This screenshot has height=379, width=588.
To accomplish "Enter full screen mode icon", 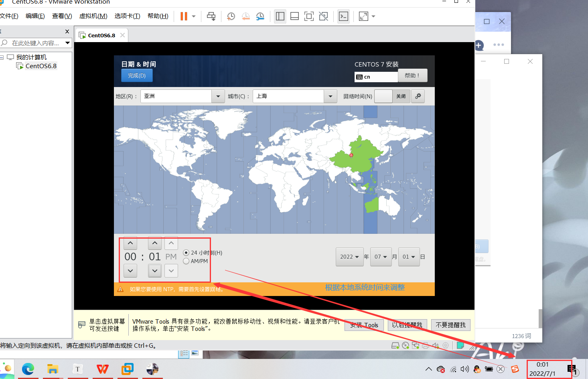I will tap(309, 16).
